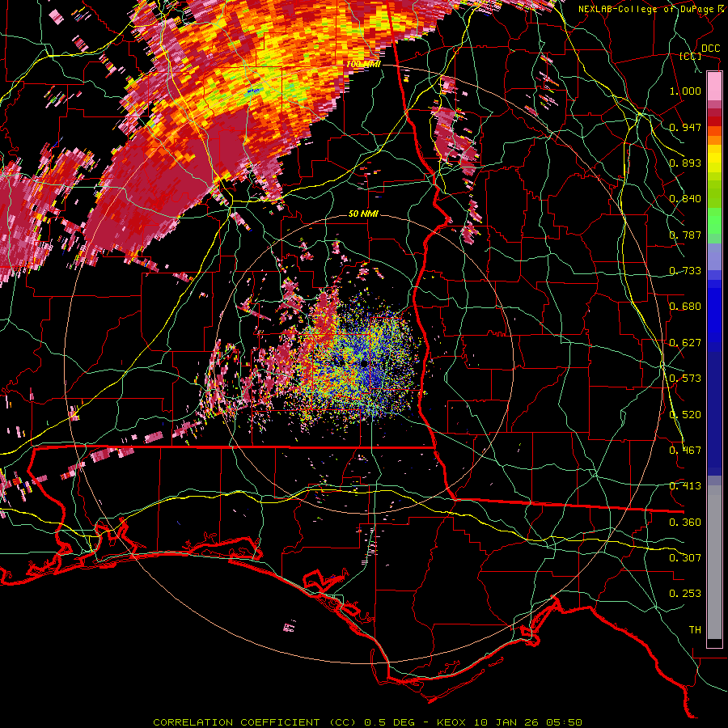The height and width of the screenshot is (728, 728).
Task: Click the 0.360 scale value
Action: pyautogui.click(x=685, y=523)
